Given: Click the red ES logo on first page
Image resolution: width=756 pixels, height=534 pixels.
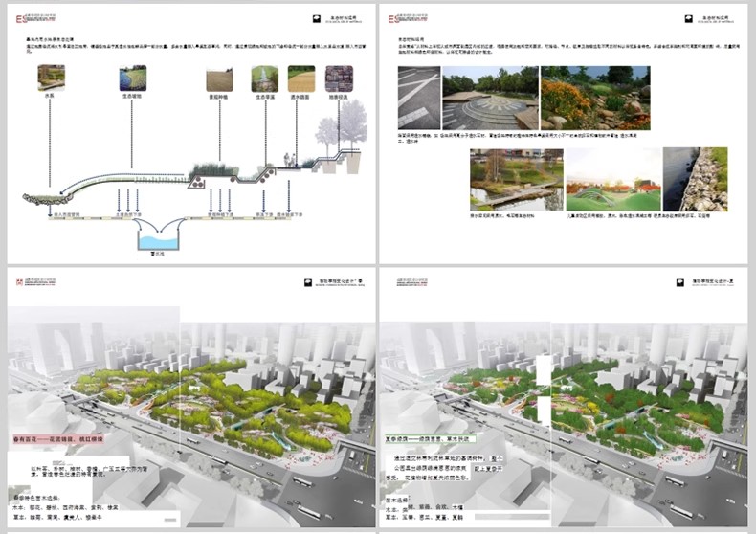Looking at the screenshot, I should tap(22, 19).
